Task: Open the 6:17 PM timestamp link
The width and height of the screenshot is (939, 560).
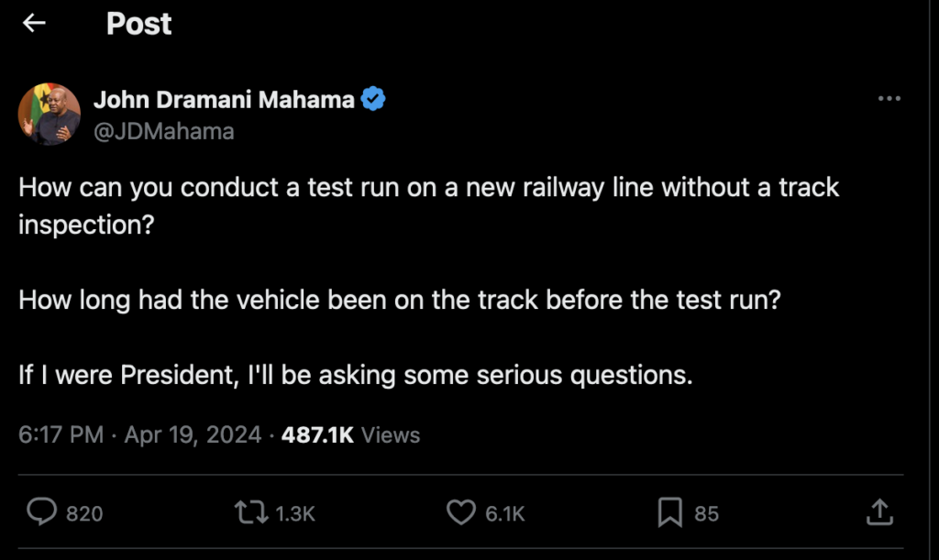Action: coord(61,434)
